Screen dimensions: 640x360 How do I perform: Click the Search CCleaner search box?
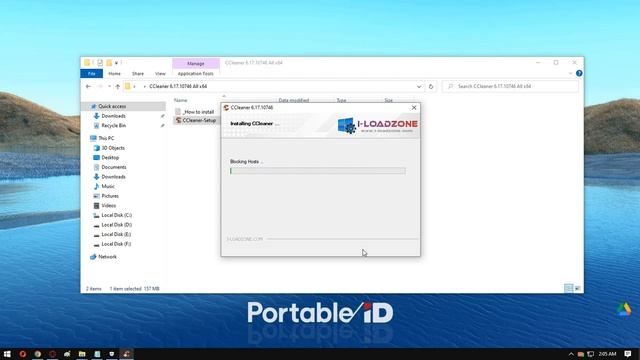[510, 87]
